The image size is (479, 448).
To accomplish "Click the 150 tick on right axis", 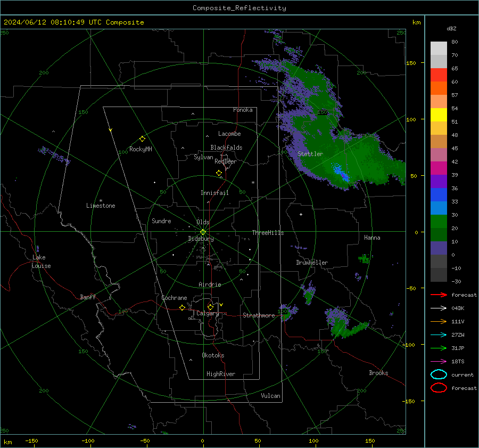I will (x=411, y=63).
